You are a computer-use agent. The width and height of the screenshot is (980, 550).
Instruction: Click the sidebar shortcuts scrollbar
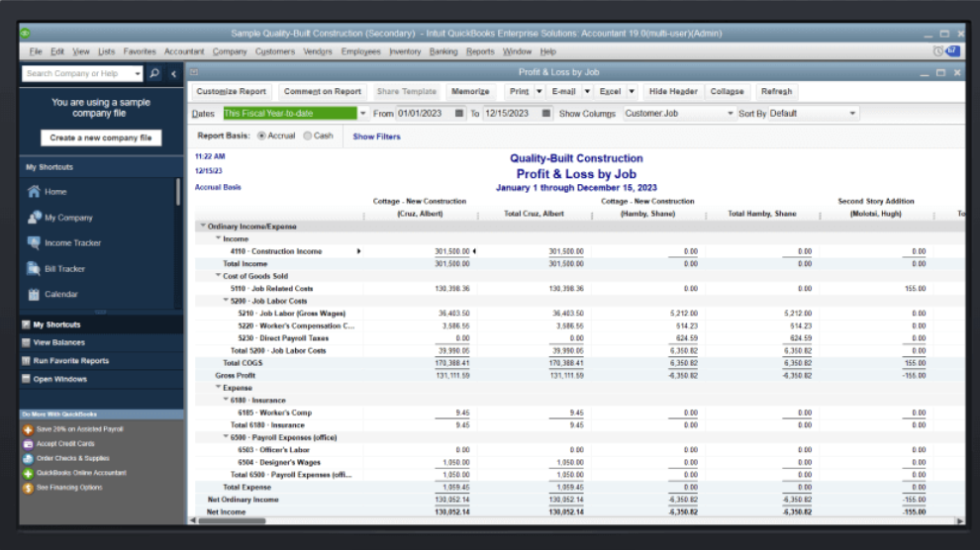[178, 193]
